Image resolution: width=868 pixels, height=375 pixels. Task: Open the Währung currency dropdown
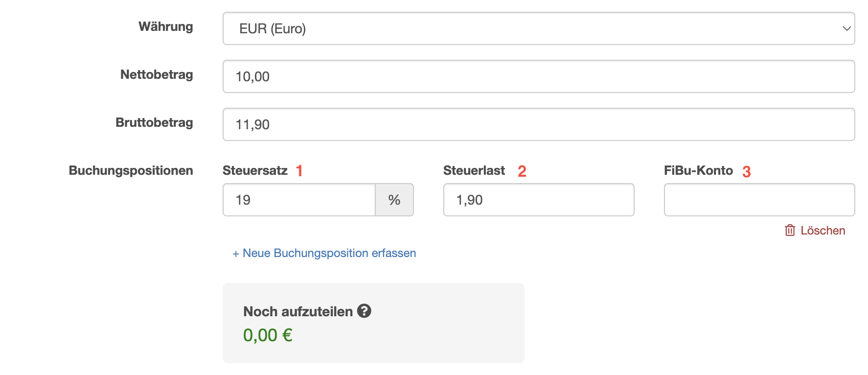pyautogui.click(x=538, y=28)
